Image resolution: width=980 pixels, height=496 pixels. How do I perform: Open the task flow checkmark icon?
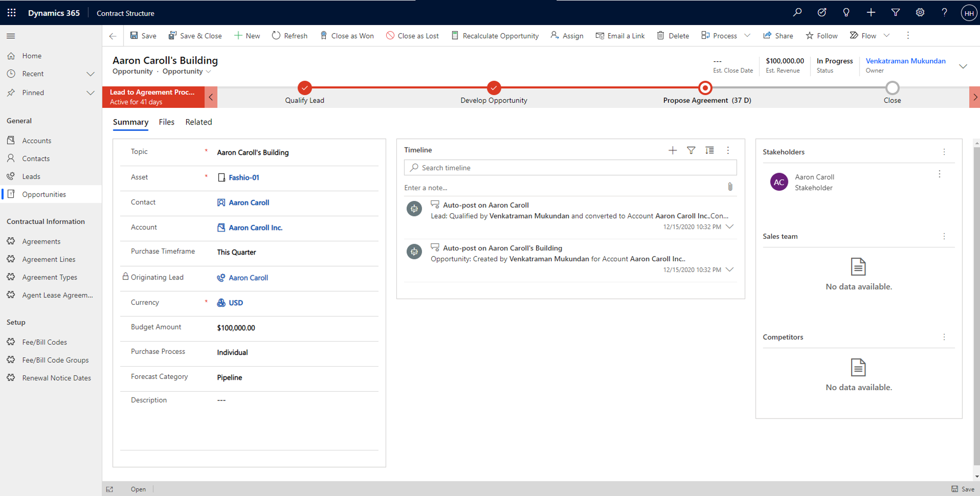point(822,13)
